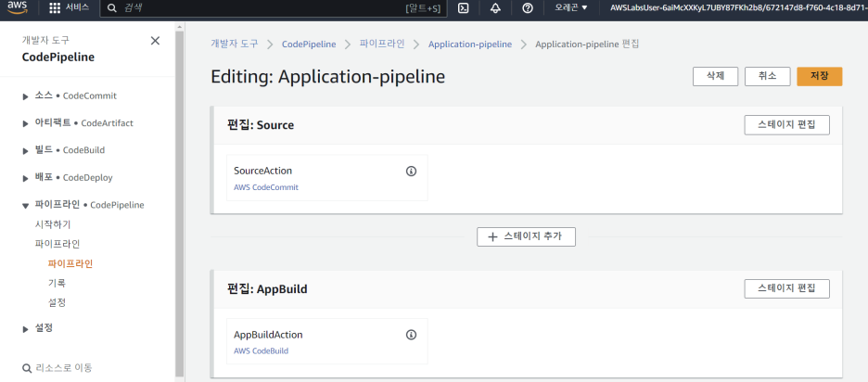Image resolution: width=868 pixels, height=382 pixels.
Task: Open 설정 under 파이프라인 section
Action: (57, 303)
